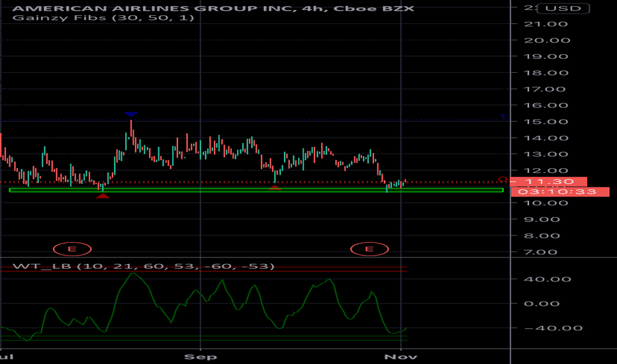
Task: Click the USD currency button
Action: (x=563, y=8)
